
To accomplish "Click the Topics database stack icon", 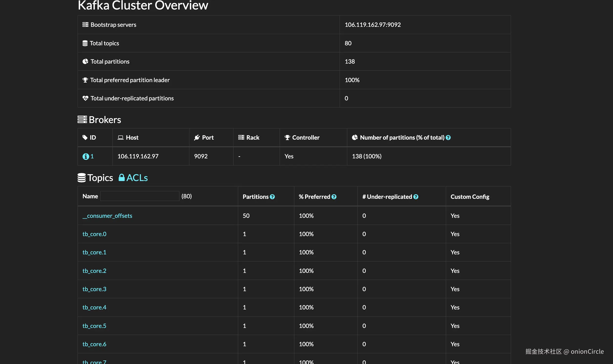I will click(82, 178).
